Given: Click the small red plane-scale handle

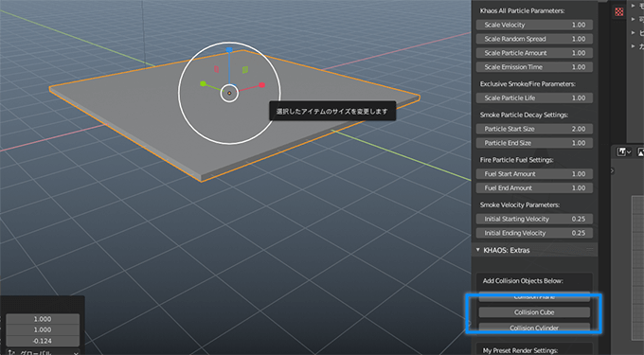Looking at the screenshot, I should pos(217,69).
